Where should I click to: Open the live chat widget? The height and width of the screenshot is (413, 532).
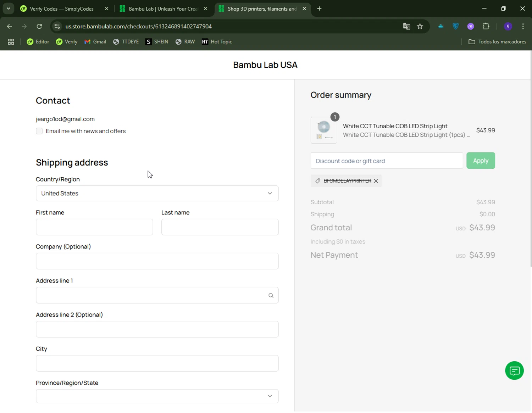point(514,370)
